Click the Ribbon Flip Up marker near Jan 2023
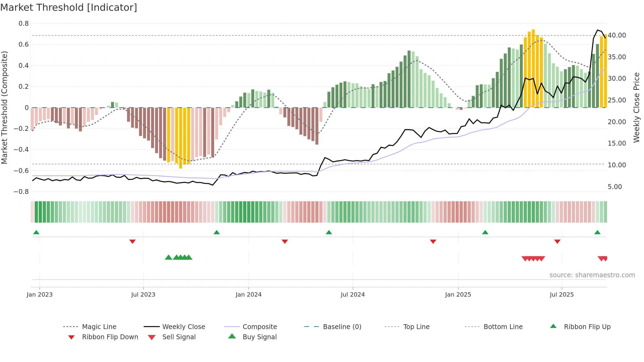Screen dimensions: 644x362 [x=36, y=232]
